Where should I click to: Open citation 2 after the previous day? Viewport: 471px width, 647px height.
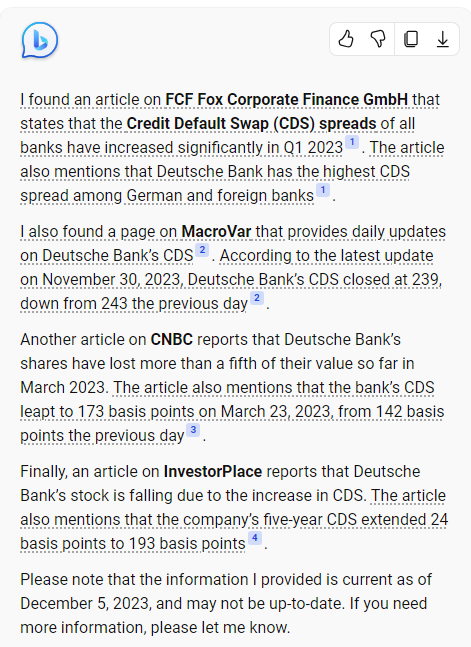pos(257,298)
